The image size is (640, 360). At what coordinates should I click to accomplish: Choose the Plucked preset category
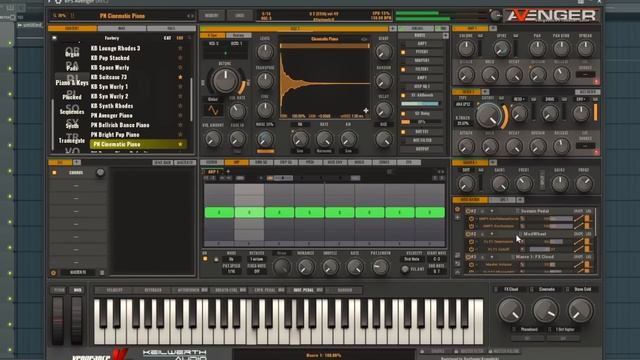[x=72, y=96]
